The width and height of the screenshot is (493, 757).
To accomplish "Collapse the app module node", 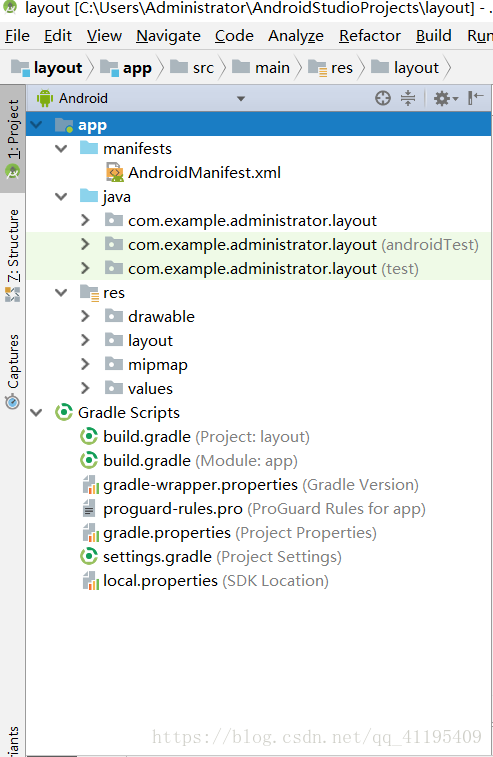I will click(x=36, y=125).
